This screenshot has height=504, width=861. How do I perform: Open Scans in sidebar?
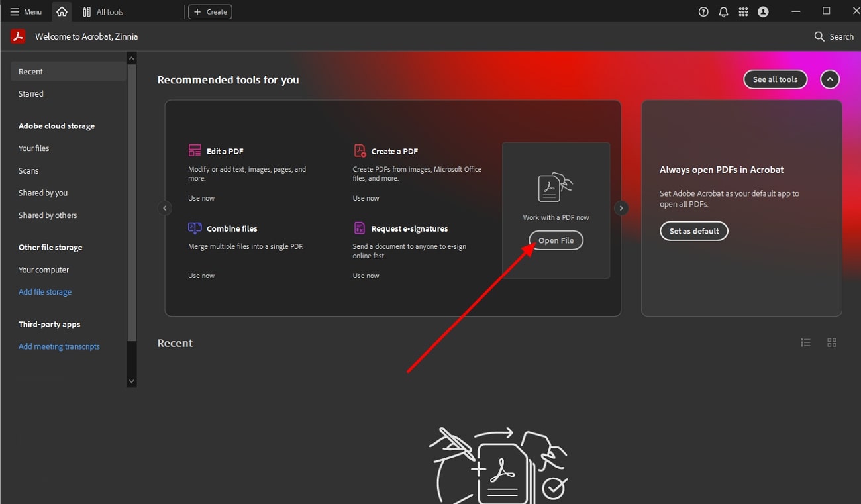(x=28, y=171)
